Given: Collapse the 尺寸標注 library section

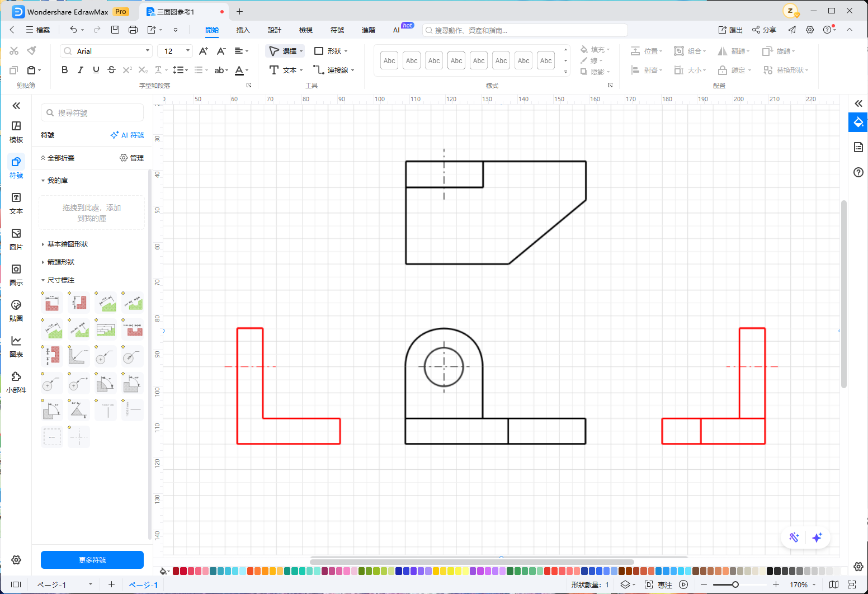Looking at the screenshot, I should [60, 280].
